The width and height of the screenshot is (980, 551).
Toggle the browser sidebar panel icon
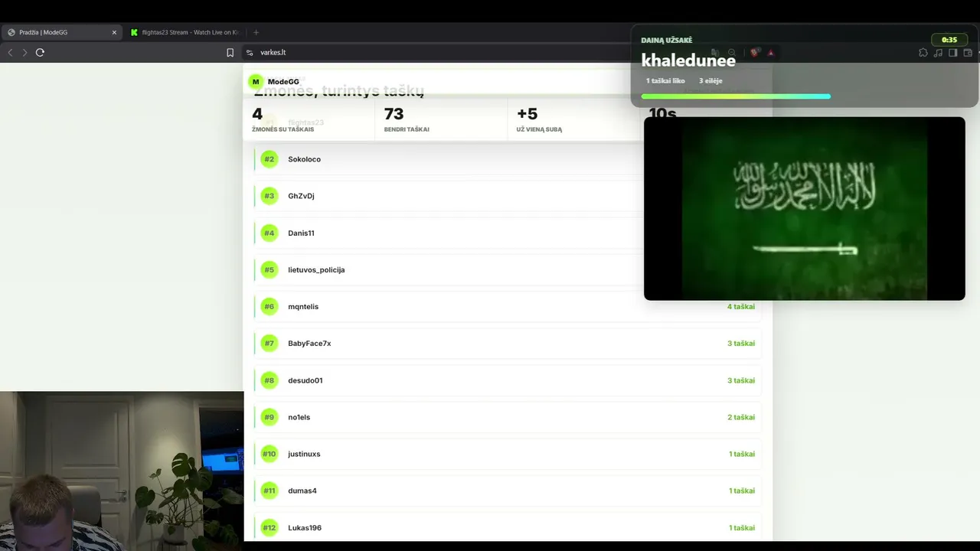point(953,53)
